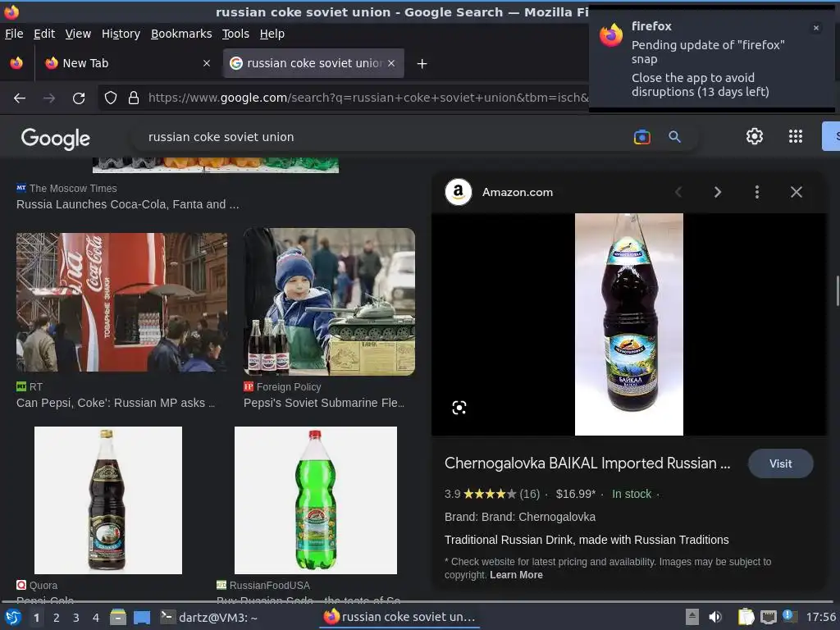Open Russia Launches Coca-Cola, Fanta result
This screenshot has width=840, height=630.
127,204
